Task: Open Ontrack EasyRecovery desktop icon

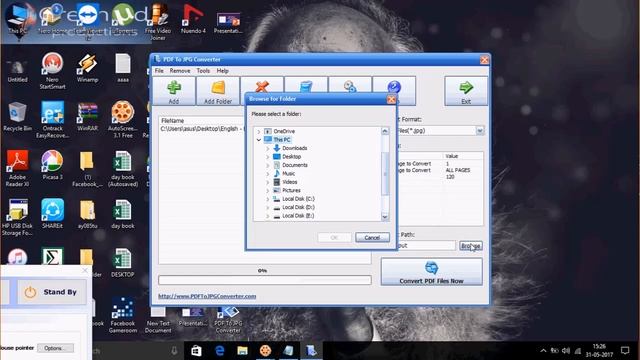Action: click(52, 119)
